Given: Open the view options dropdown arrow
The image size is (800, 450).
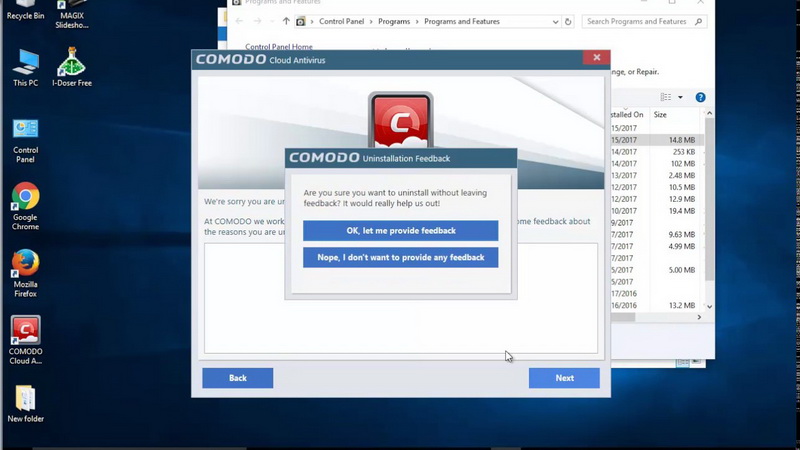Looking at the screenshot, I should coord(680,97).
